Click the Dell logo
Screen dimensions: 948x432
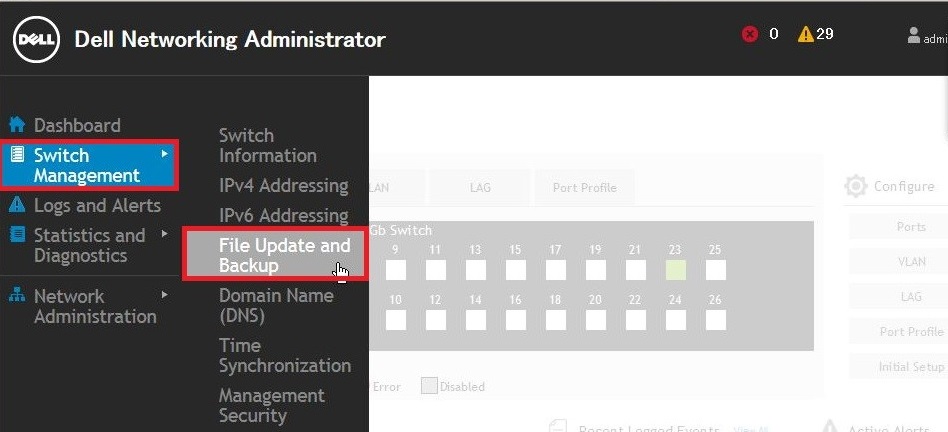(36, 39)
